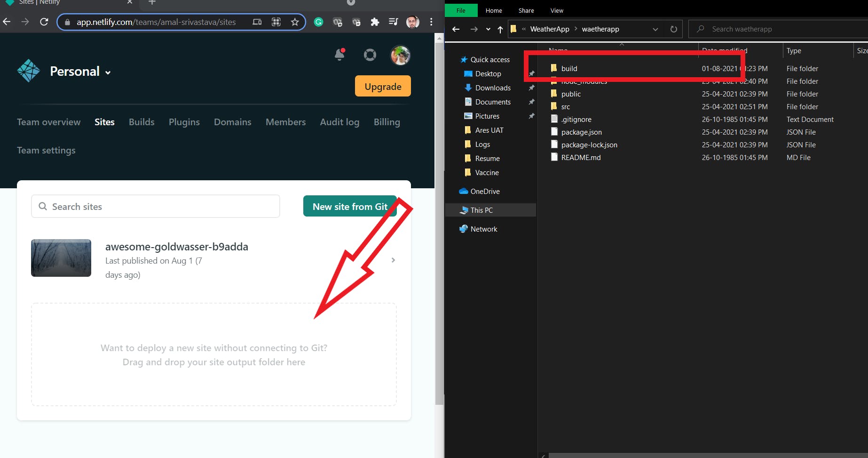Open the Chrome extensions puzzle icon

[x=375, y=22]
